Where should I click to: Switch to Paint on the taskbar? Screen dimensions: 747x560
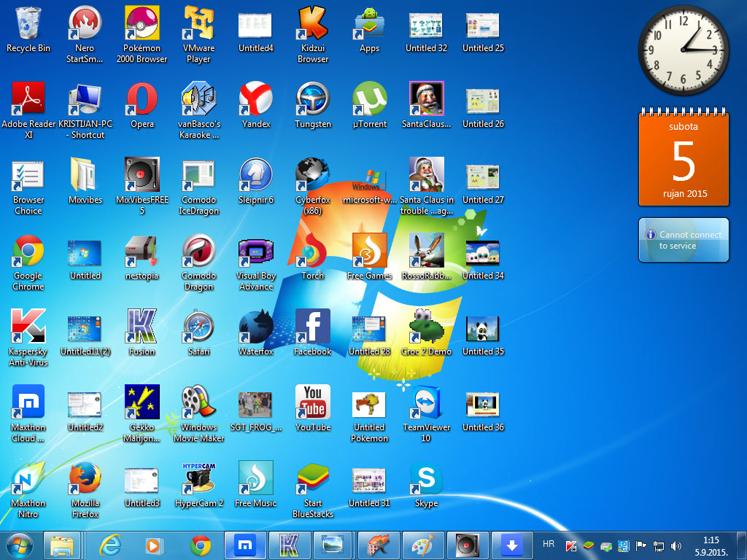423,545
